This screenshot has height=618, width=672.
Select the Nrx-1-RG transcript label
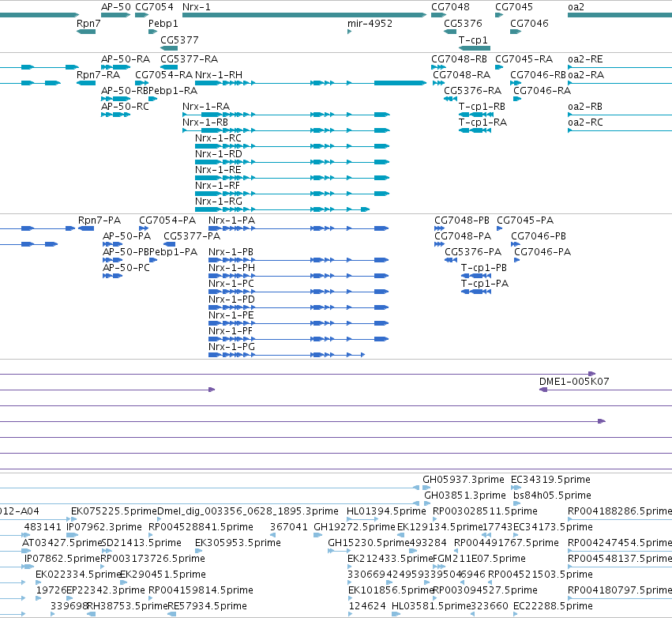click(219, 202)
